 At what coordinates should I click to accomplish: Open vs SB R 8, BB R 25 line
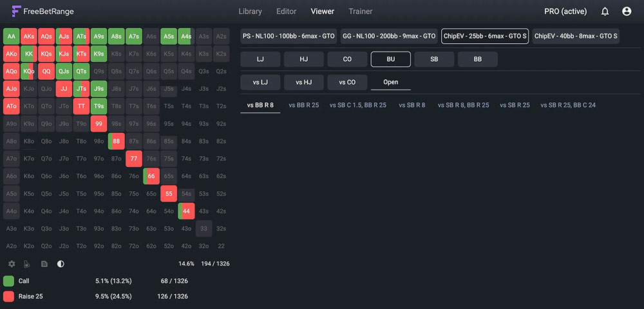[463, 105]
